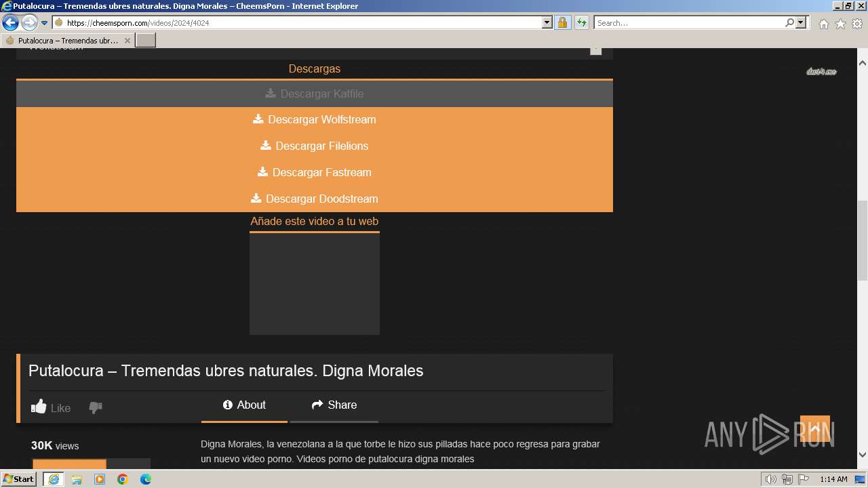868x488 pixels.
Task: Restore the Internet Explorer window
Action: 848,6
